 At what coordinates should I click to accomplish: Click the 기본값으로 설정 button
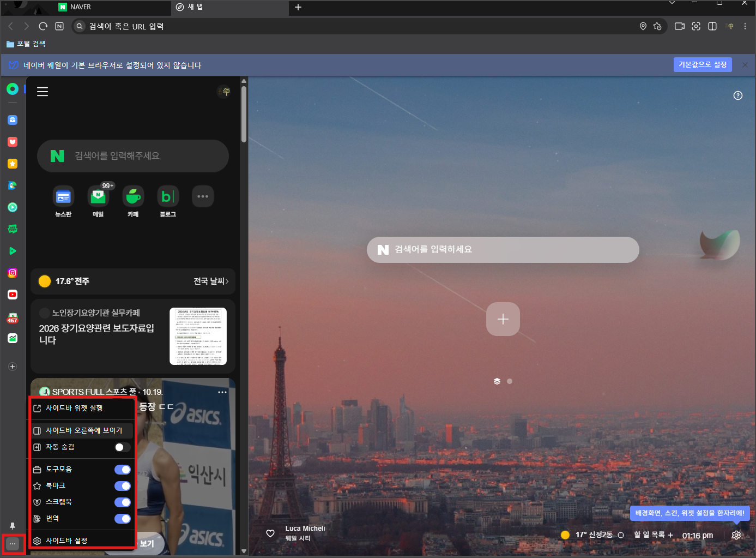[x=703, y=64]
